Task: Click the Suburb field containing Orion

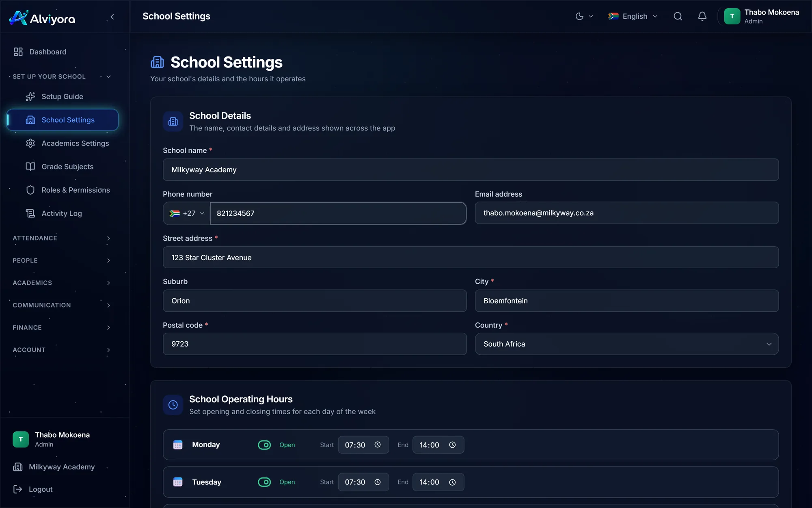Action: point(315,301)
